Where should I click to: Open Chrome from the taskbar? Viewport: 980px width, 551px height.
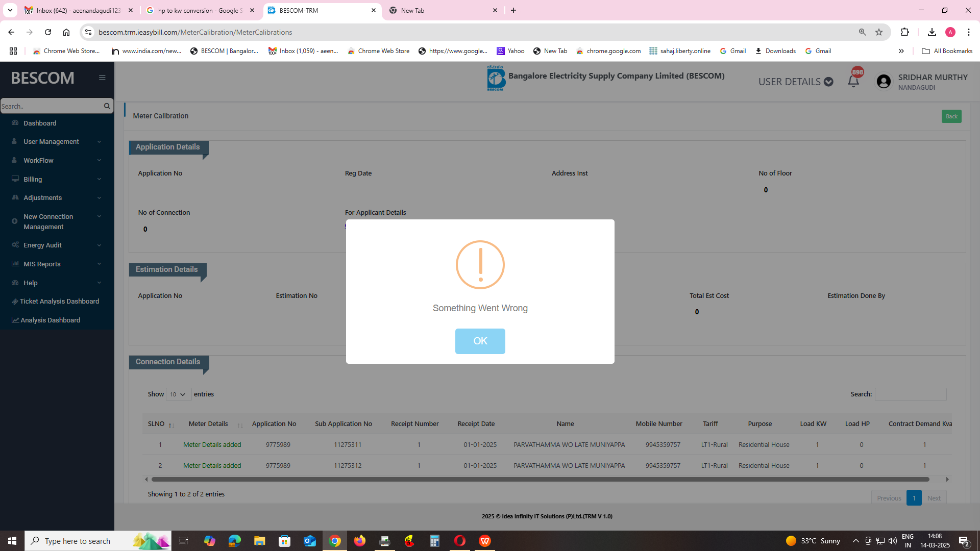335,541
